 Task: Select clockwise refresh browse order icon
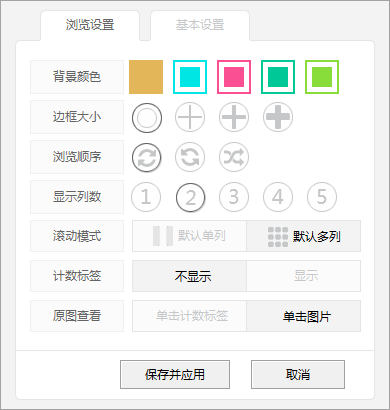coord(147,157)
